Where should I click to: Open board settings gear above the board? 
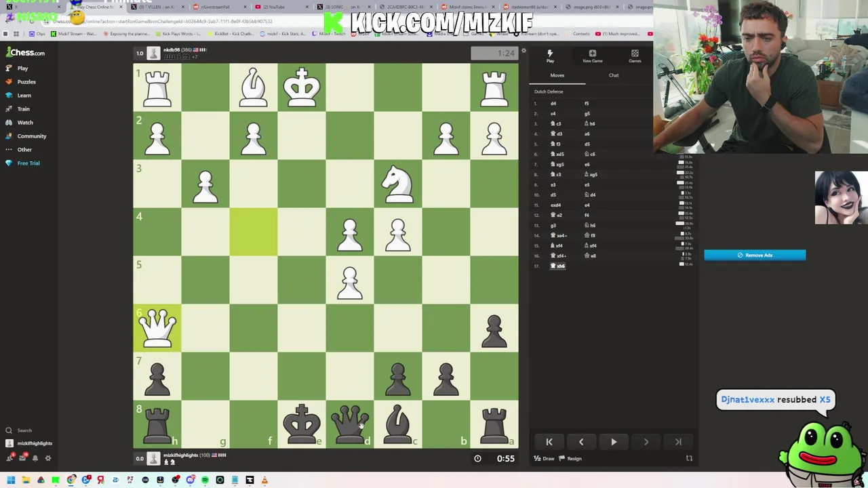[x=524, y=51]
